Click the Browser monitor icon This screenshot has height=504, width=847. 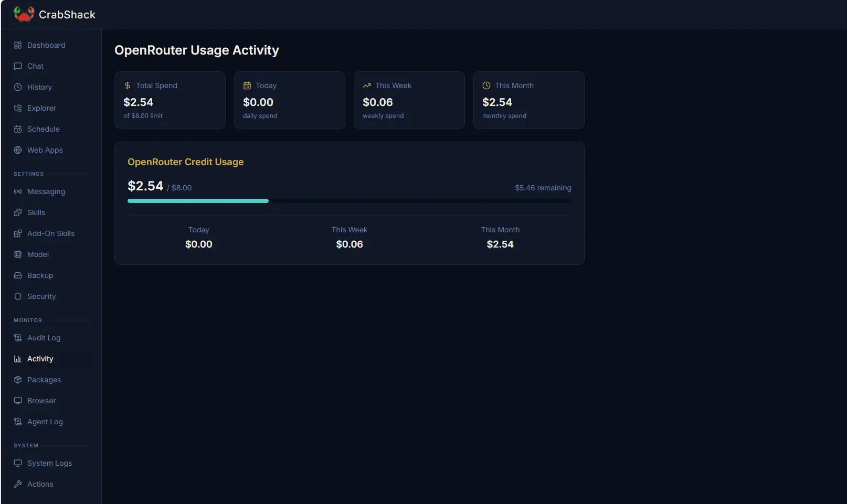coord(18,401)
